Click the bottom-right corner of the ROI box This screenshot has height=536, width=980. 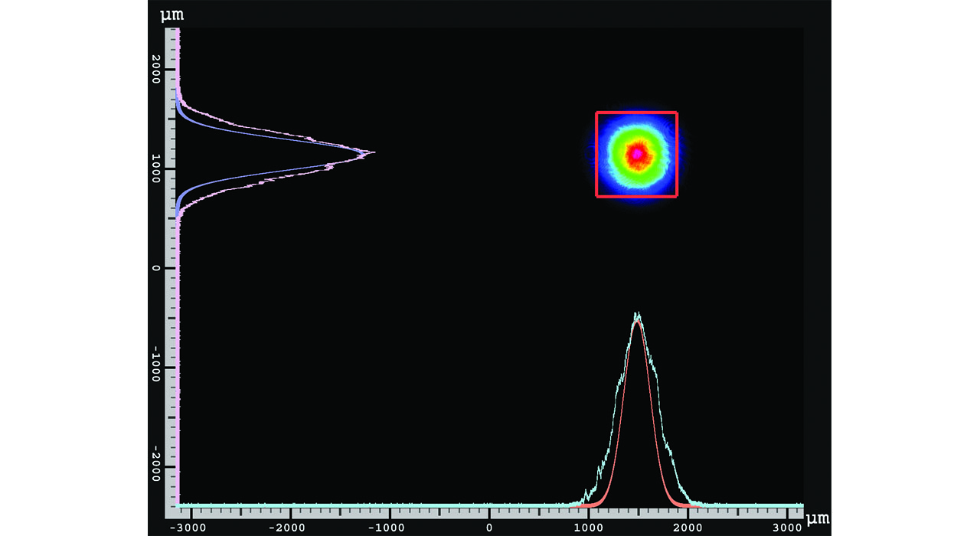pyautogui.click(x=677, y=198)
